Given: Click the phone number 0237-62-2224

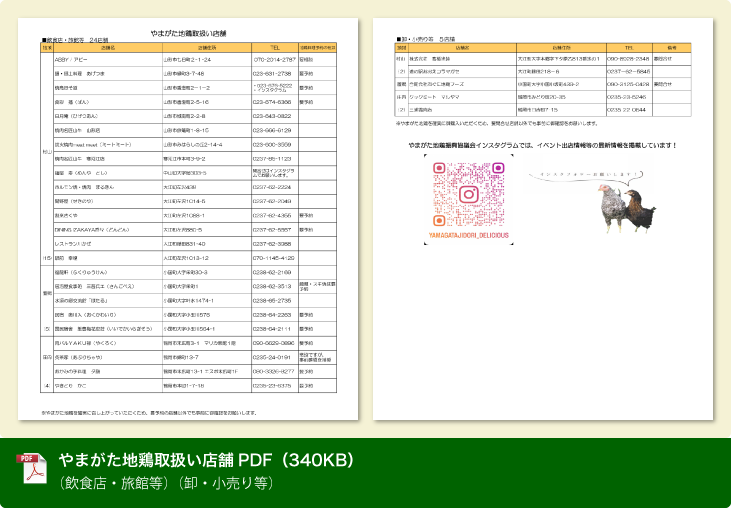Looking at the screenshot, I should pos(272,187).
